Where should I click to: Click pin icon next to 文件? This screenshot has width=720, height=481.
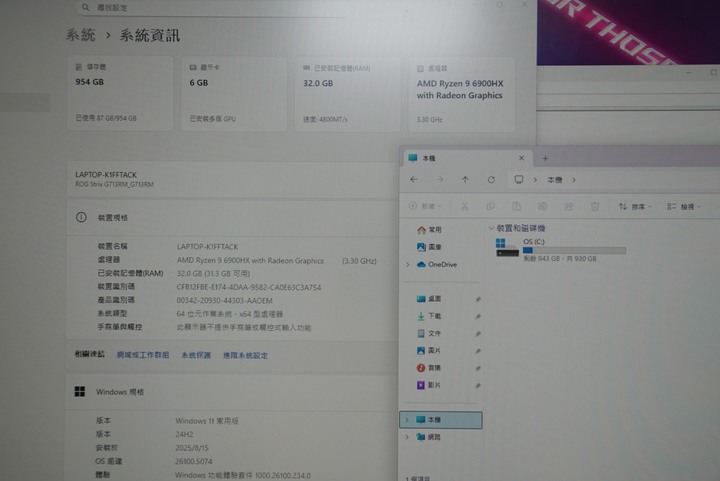coord(478,334)
